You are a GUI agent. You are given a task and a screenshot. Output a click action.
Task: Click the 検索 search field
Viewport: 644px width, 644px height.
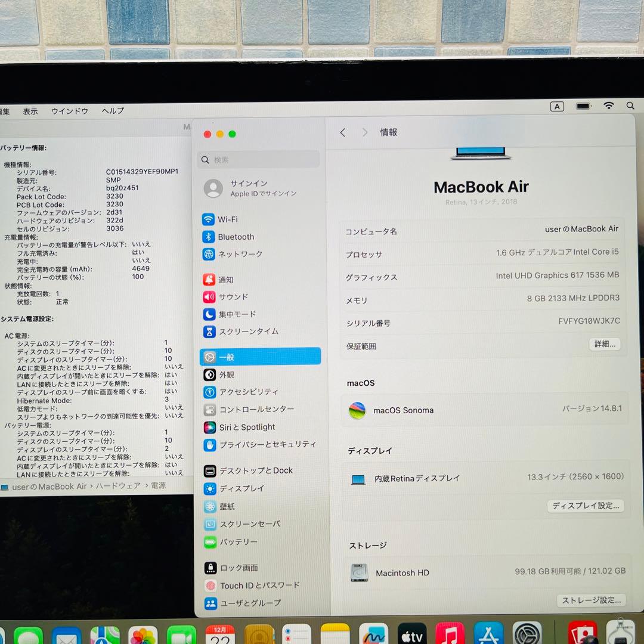[x=259, y=159]
